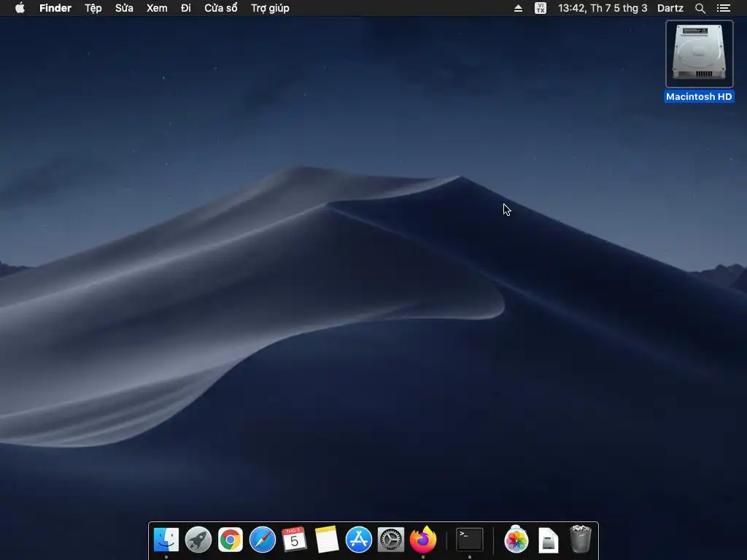This screenshot has width=747, height=560.
Task: Open the Finder menu
Action: (55, 8)
